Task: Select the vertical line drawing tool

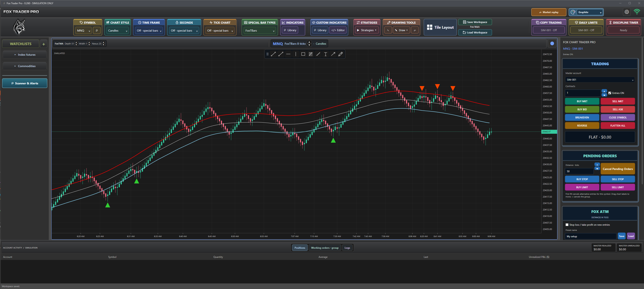Action: pos(296,54)
